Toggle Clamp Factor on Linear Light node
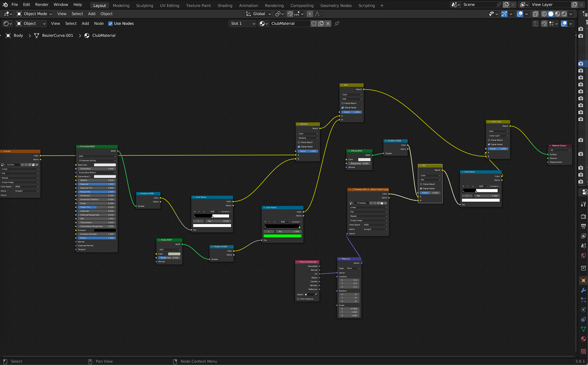This screenshot has width=588, height=365. pos(489,144)
